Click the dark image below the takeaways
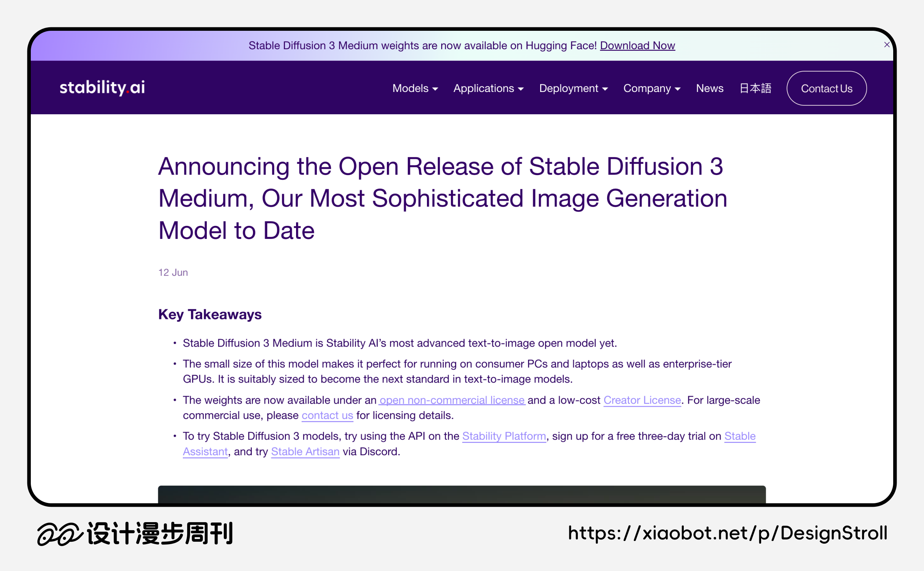Viewport: 924px width, 571px height. click(462, 494)
